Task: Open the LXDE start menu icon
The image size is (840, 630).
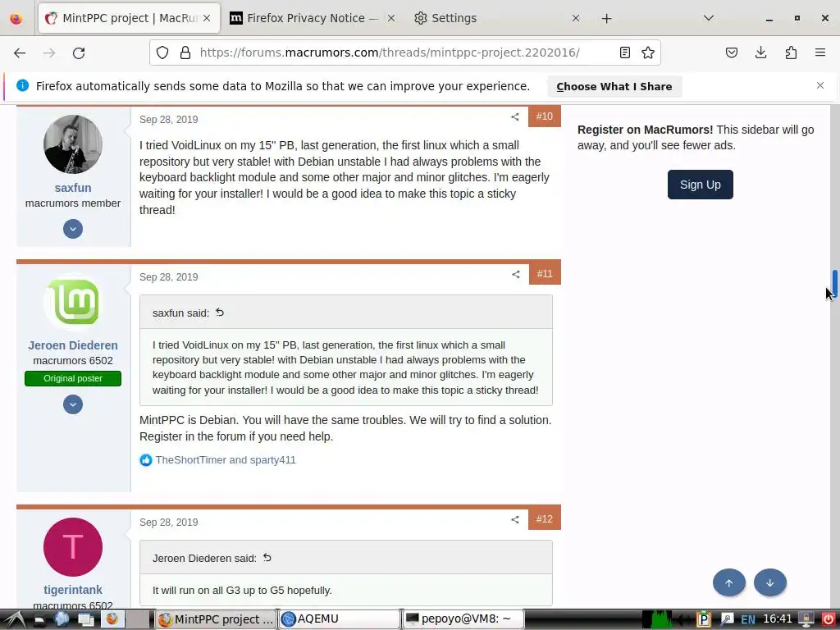Action: pos(13,619)
